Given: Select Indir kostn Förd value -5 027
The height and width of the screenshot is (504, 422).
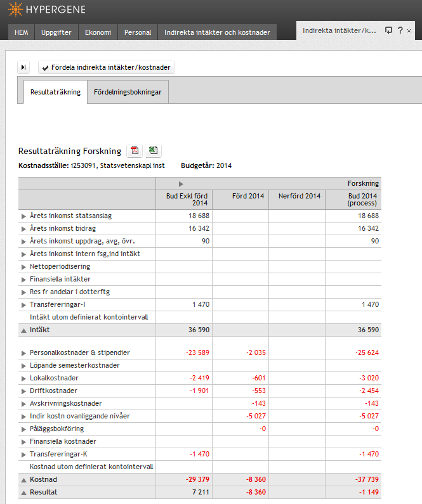Looking at the screenshot, I should 256,416.
